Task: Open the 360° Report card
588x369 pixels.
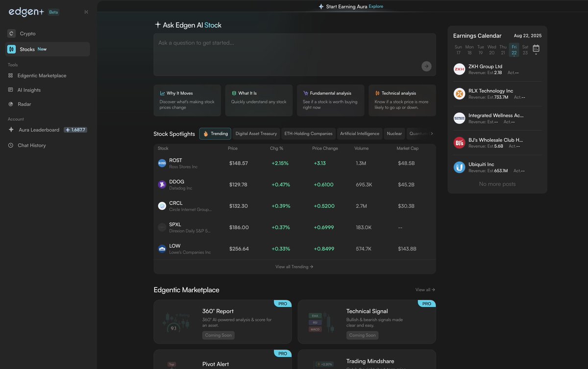Action: coord(222,322)
